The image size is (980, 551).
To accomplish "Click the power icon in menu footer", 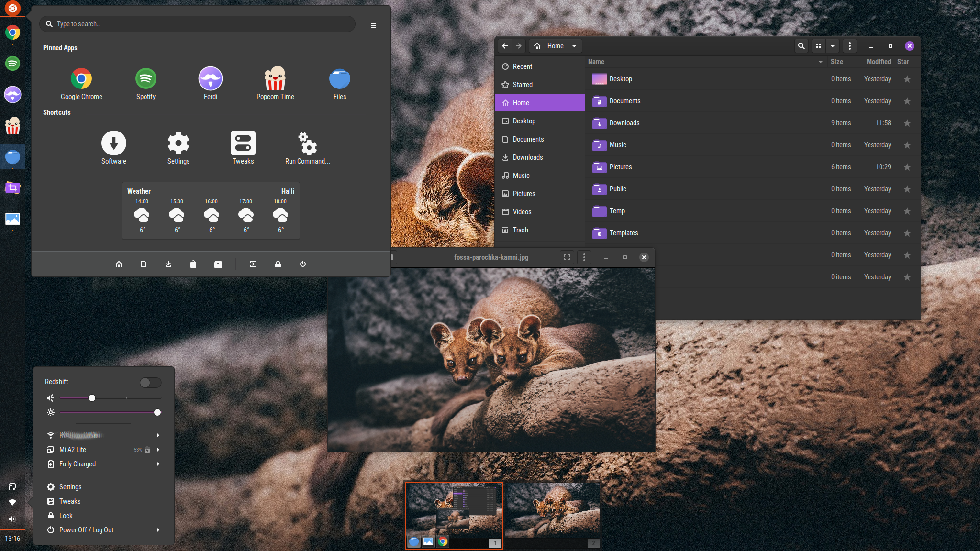I will coord(303,264).
